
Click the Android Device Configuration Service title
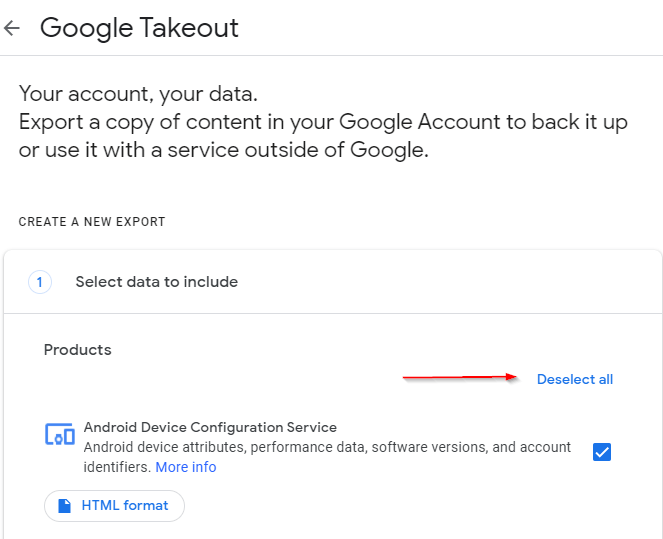[210, 427]
